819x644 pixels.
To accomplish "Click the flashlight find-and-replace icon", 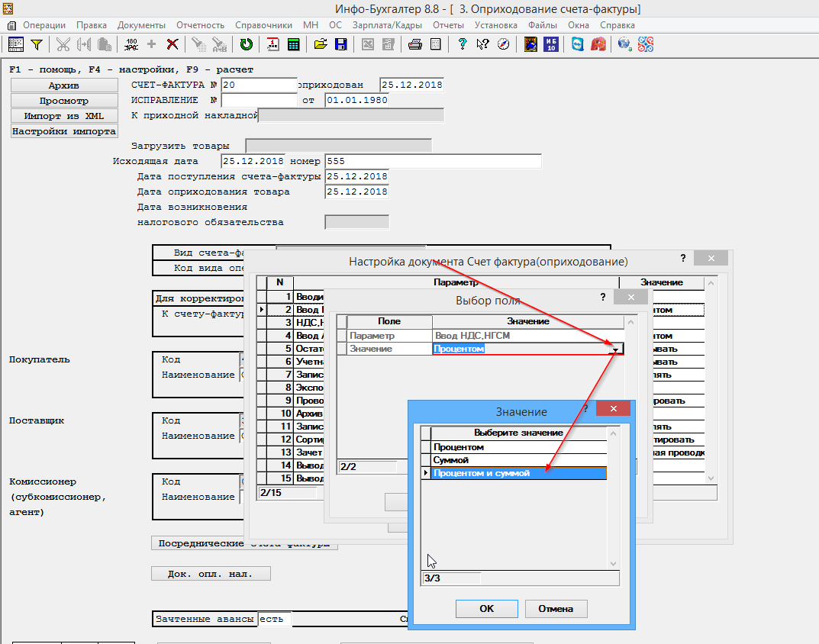I will [219, 44].
